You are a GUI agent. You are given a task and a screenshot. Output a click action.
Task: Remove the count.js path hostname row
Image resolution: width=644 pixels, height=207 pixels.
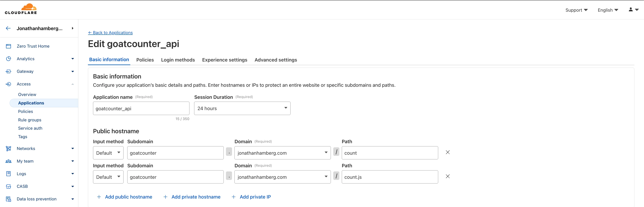[x=447, y=176]
